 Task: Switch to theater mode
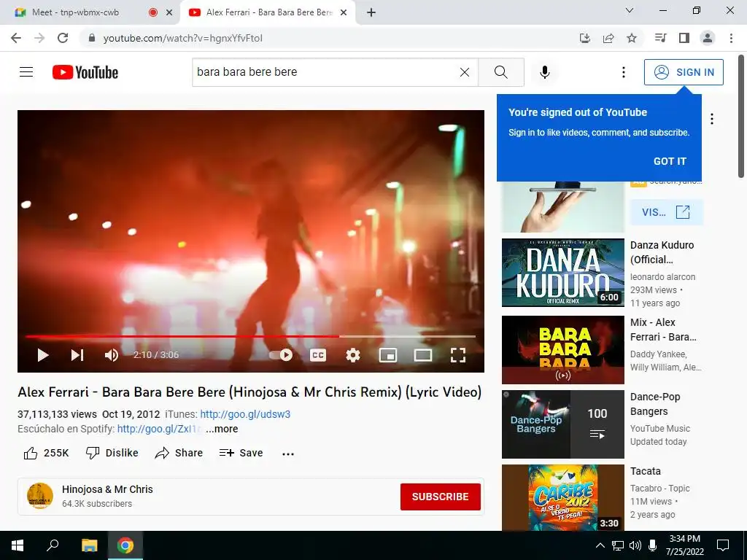423,355
